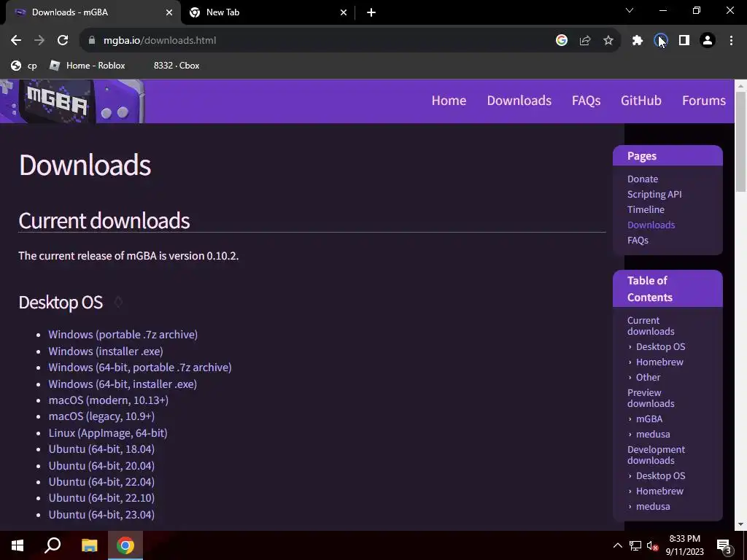Click the browser forward arrow
Viewport: 747px width, 560px height.
(39, 41)
